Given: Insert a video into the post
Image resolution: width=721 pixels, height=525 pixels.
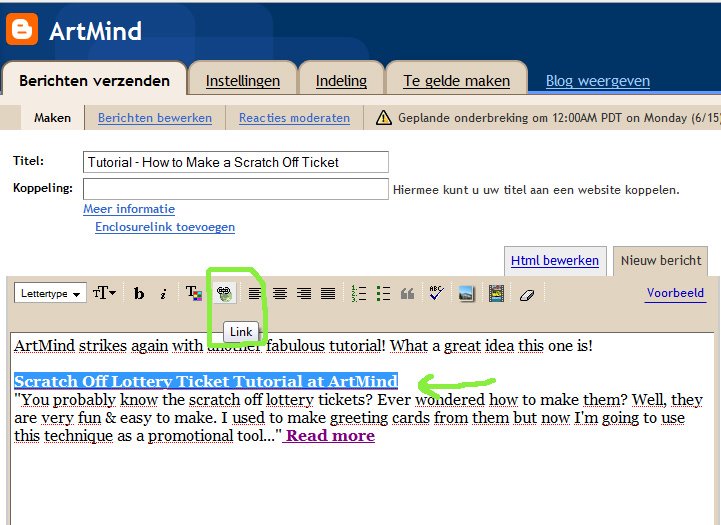Looking at the screenshot, I should (x=496, y=293).
